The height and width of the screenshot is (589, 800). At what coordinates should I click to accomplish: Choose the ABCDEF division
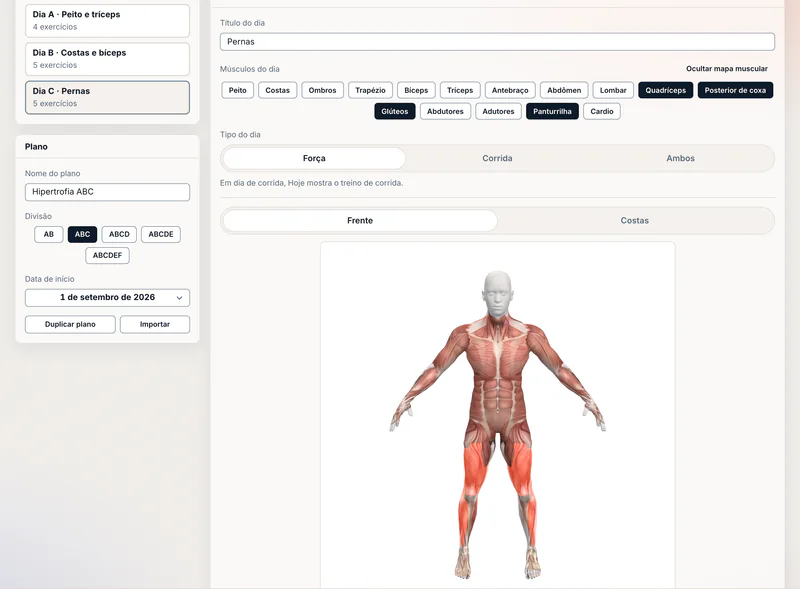point(107,255)
